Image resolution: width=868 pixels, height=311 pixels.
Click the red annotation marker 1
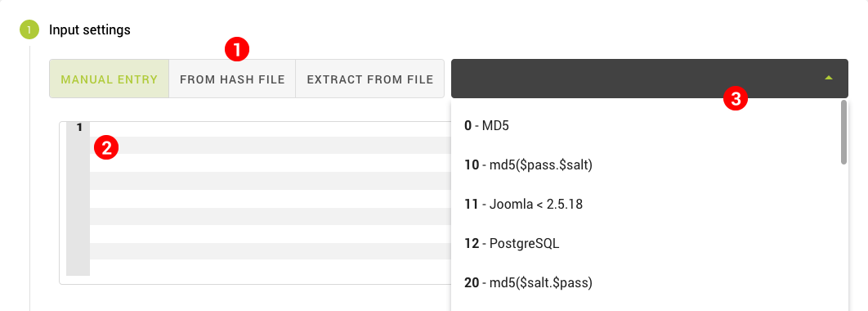[237, 49]
